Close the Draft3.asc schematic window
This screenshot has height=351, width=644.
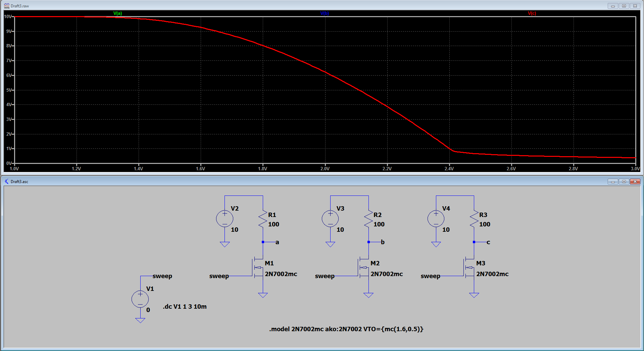[x=635, y=181]
